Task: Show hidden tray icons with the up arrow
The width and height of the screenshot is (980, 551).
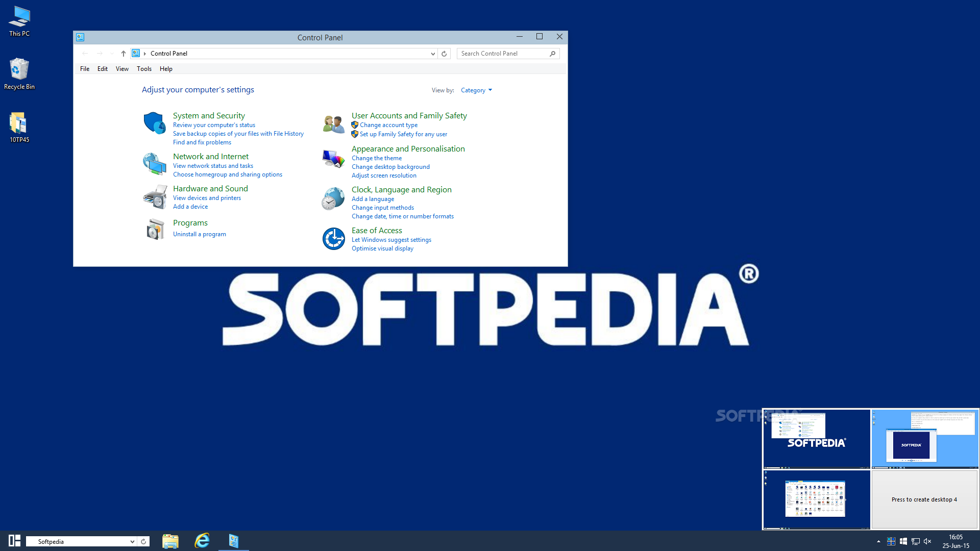Action: pos(878,541)
